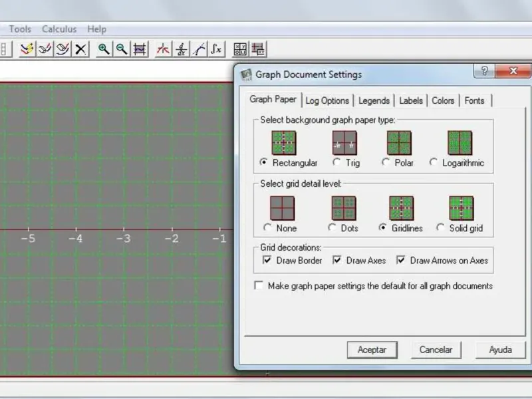Switch to the Graph Paper tab

coord(273,99)
